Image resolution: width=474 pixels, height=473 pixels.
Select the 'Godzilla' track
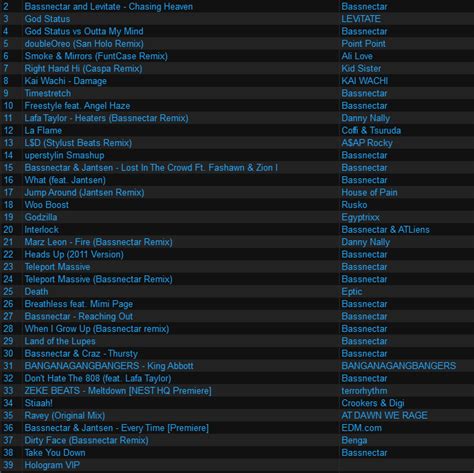(x=41, y=217)
